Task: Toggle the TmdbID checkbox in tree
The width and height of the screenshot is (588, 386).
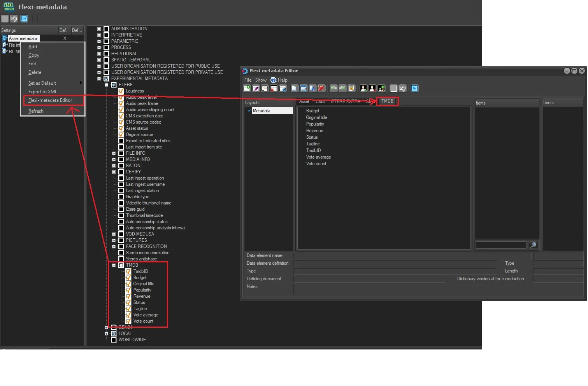Action: 128,271
